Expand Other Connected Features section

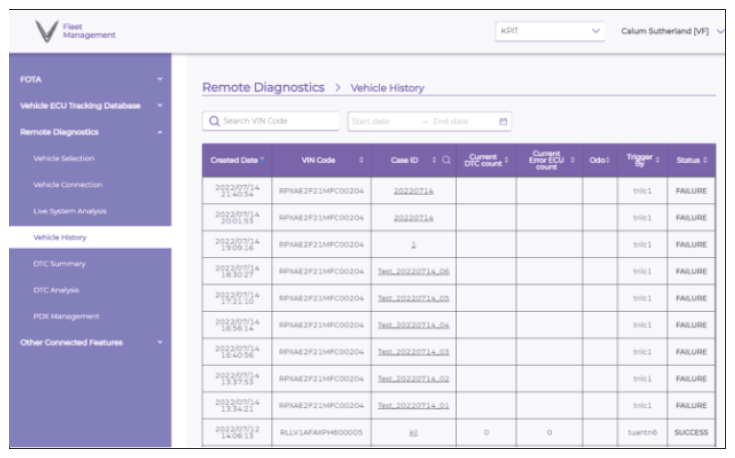(x=159, y=342)
